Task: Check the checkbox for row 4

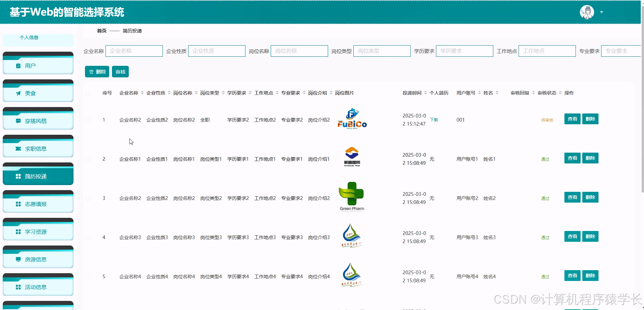Action: [88, 237]
